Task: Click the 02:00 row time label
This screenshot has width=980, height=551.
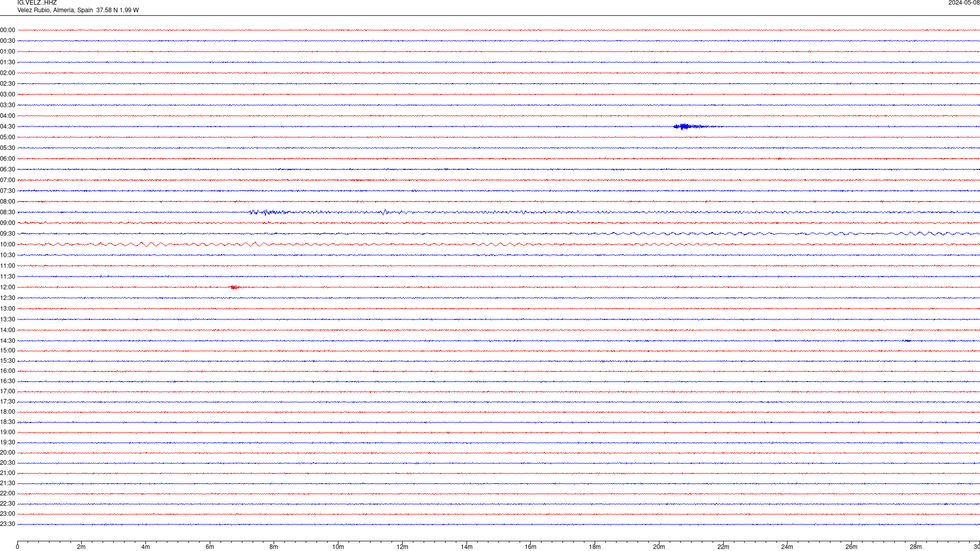Action: click(8, 73)
